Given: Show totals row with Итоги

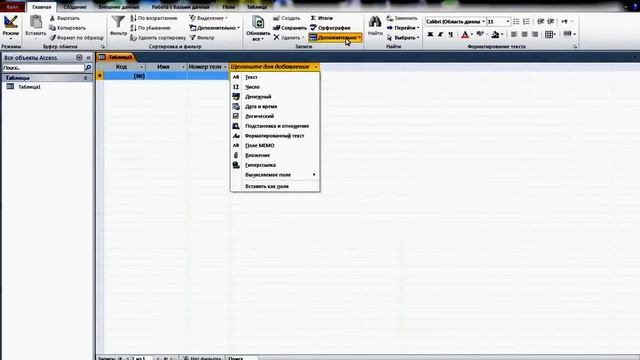Looking at the screenshot, I should [x=322, y=18].
